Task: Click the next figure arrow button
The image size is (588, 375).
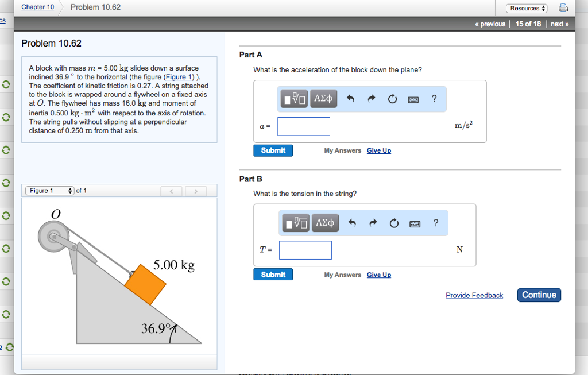Action: [196, 191]
